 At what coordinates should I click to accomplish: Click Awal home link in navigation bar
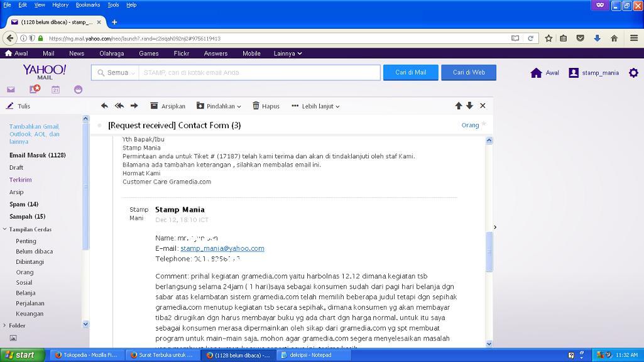coord(16,53)
